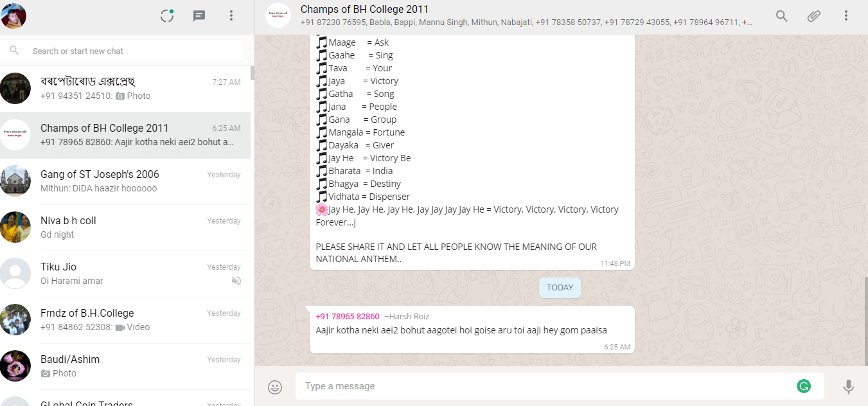Click the TODAY date divider badge
Viewport: 868px width, 406px height.
pyautogui.click(x=560, y=288)
